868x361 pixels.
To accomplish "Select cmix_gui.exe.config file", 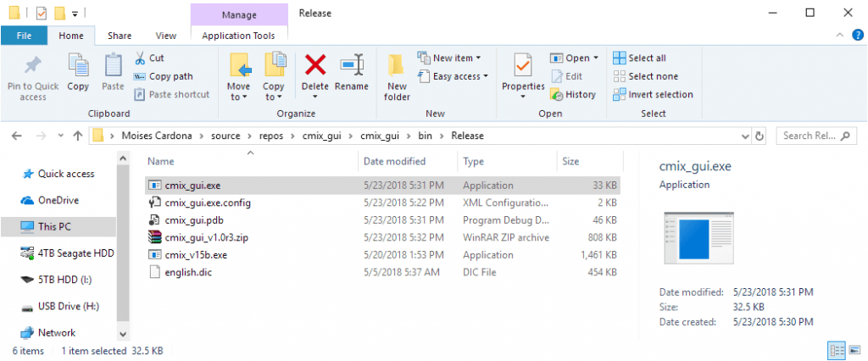I will click(383, 203).
